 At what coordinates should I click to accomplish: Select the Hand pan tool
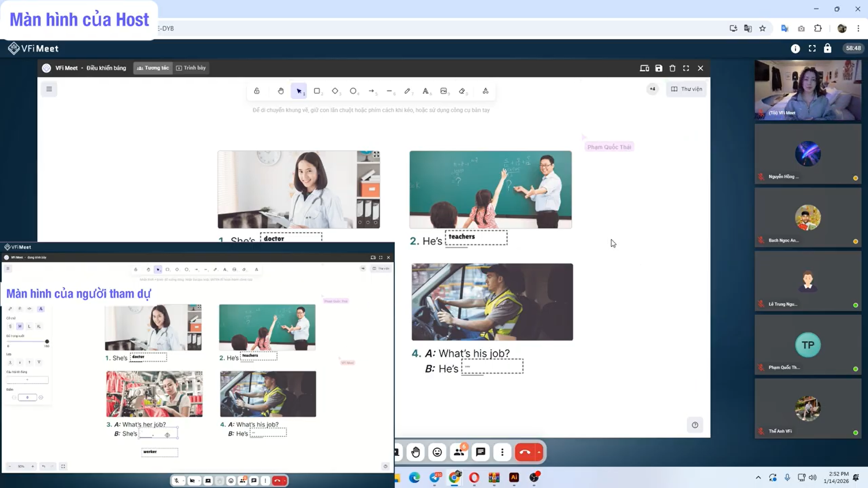pyautogui.click(x=281, y=90)
